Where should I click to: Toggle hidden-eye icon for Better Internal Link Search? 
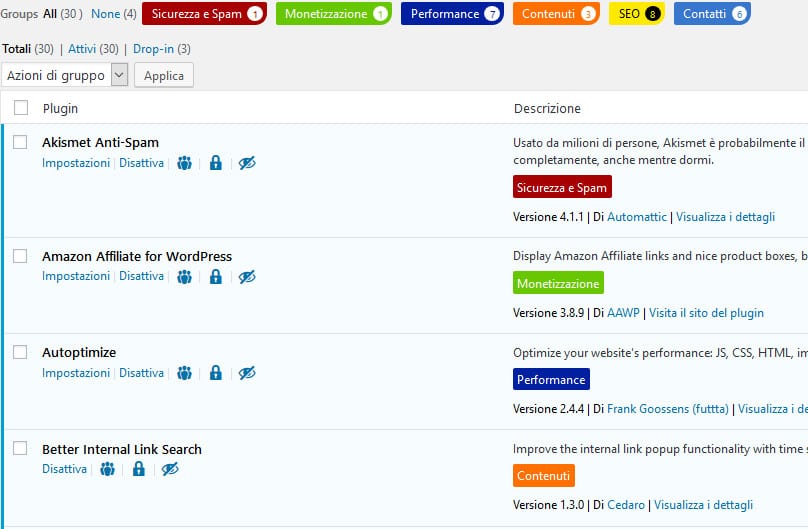click(170, 469)
